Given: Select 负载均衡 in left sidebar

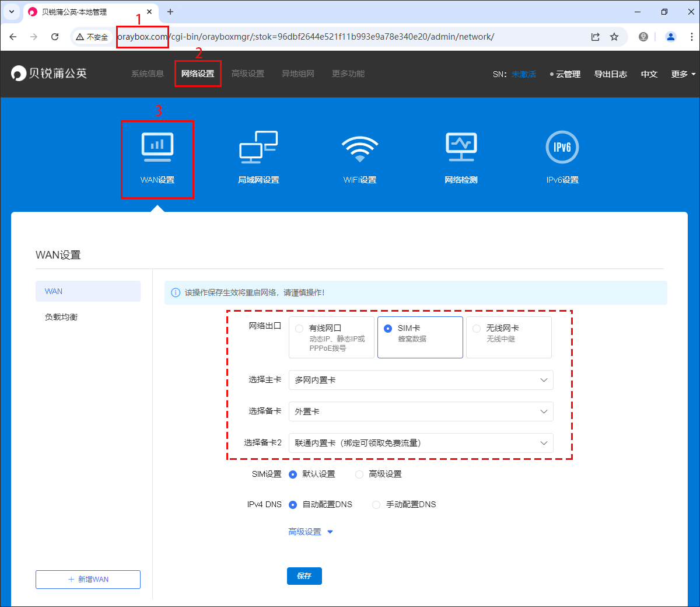Looking at the screenshot, I should tap(61, 317).
